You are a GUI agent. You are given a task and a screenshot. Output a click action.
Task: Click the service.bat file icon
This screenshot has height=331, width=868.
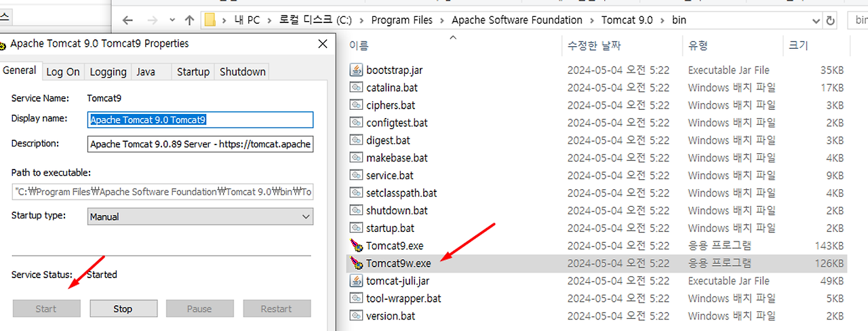point(357,175)
